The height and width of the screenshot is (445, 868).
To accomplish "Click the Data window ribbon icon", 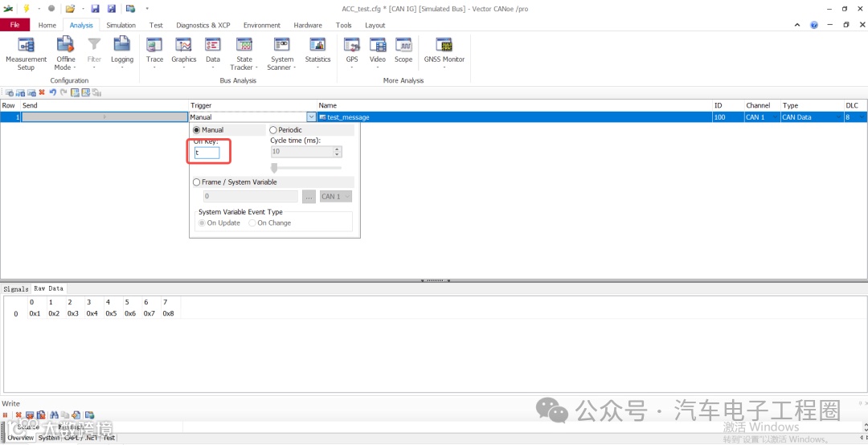I will pyautogui.click(x=212, y=45).
